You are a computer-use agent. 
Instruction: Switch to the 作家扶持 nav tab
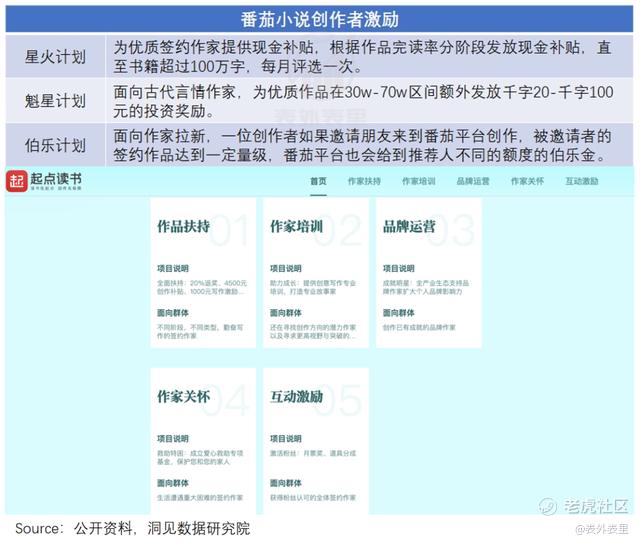[364, 181]
